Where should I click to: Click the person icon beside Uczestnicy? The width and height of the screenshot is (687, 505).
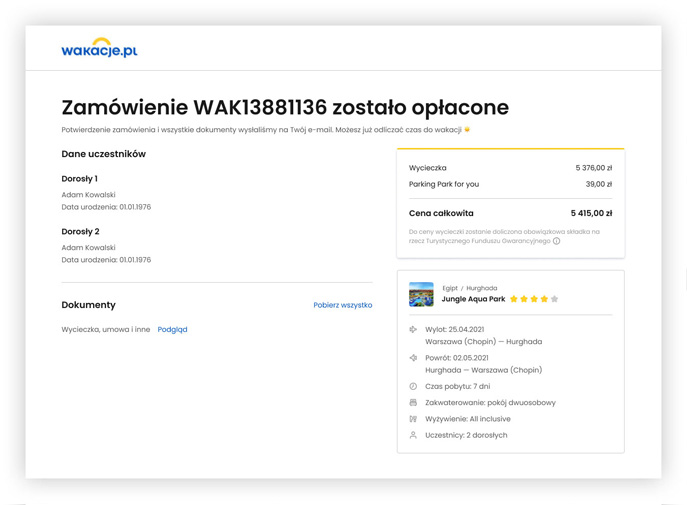coord(413,435)
